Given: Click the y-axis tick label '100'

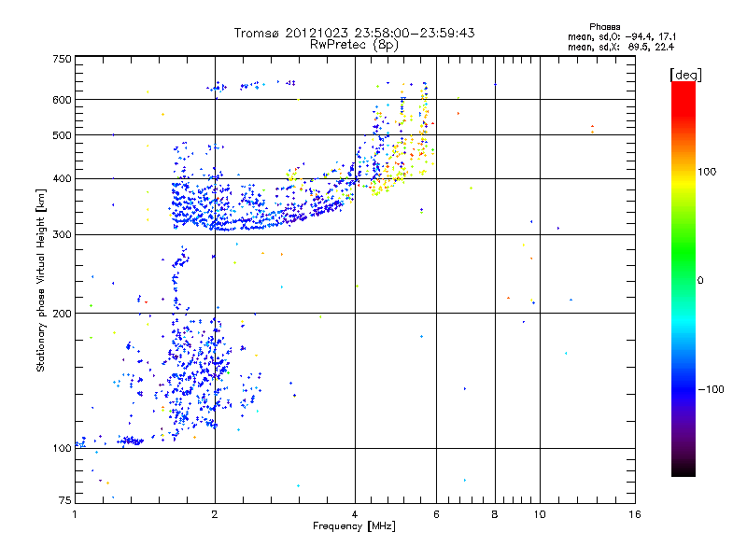Looking at the screenshot, I should 62,449.
